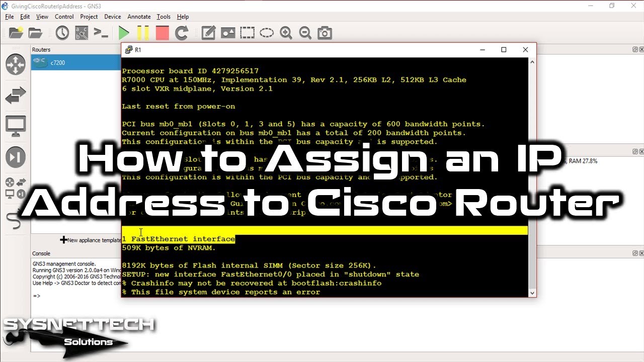Click 'Last reset from power-on' line
The height and width of the screenshot is (362, 644).
tap(179, 106)
